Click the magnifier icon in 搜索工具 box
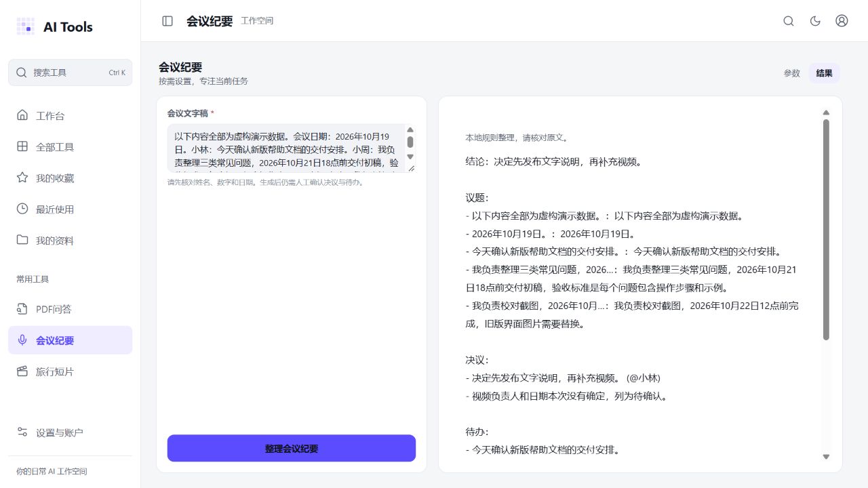 coord(22,73)
